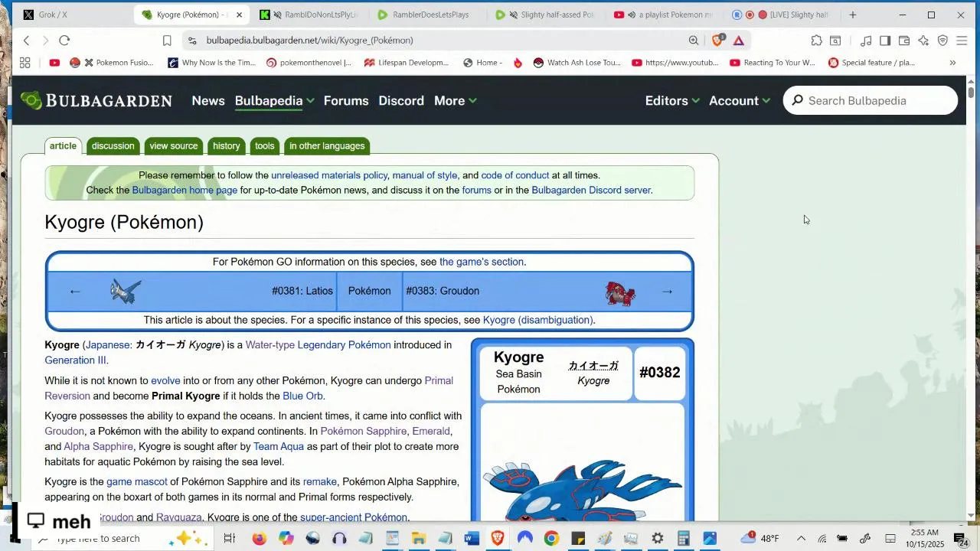Viewport: 980px width, 551px height.
Task: Show hidden system tray icons
Action: [801, 538]
